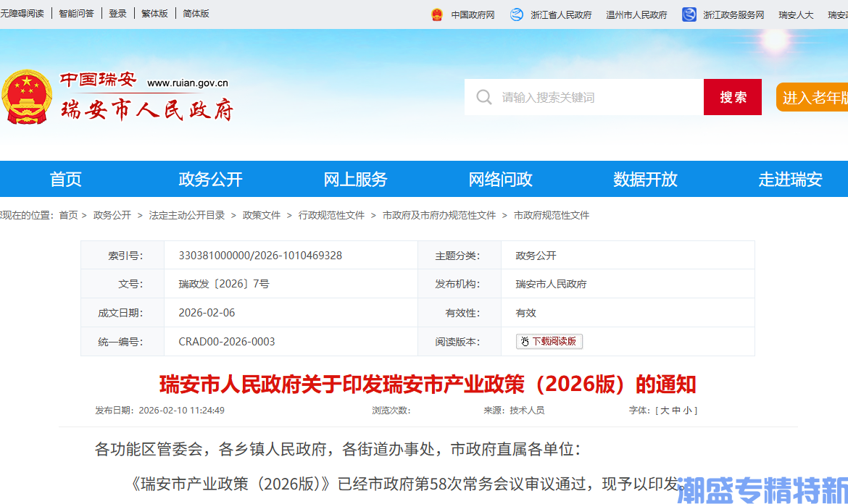Image resolution: width=848 pixels, height=504 pixels.
Task: Click the 登录 login link
Action: [x=117, y=12]
